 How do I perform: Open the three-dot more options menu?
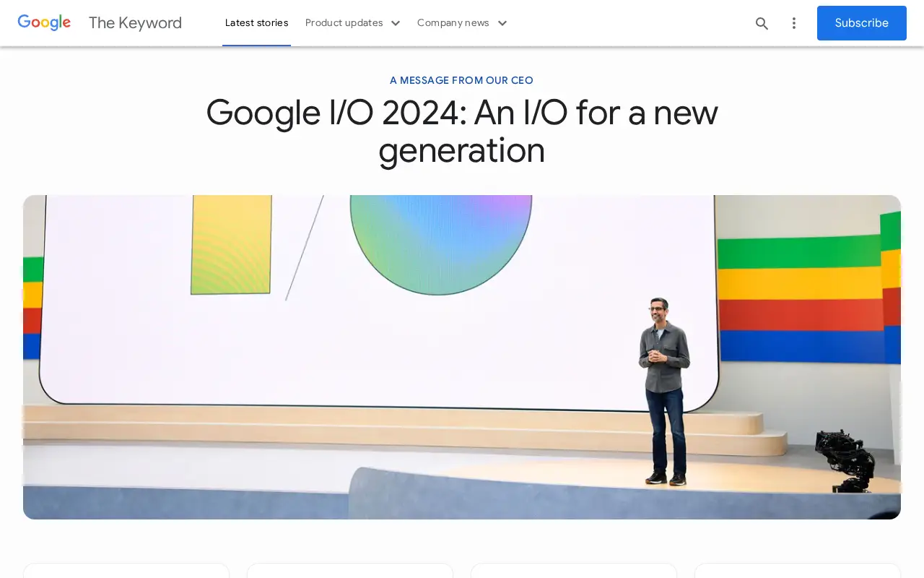pyautogui.click(x=793, y=23)
